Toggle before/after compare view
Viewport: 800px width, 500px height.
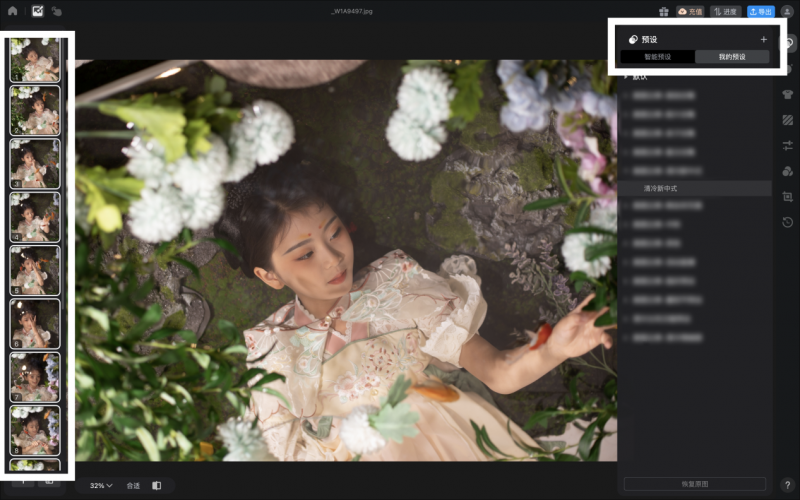[x=157, y=485]
